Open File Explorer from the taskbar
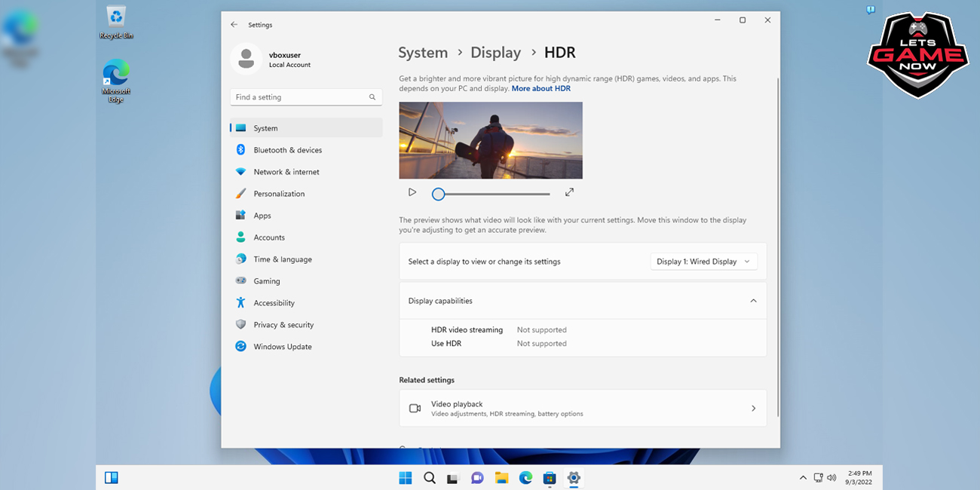Image resolution: width=980 pixels, height=490 pixels. (x=501, y=478)
